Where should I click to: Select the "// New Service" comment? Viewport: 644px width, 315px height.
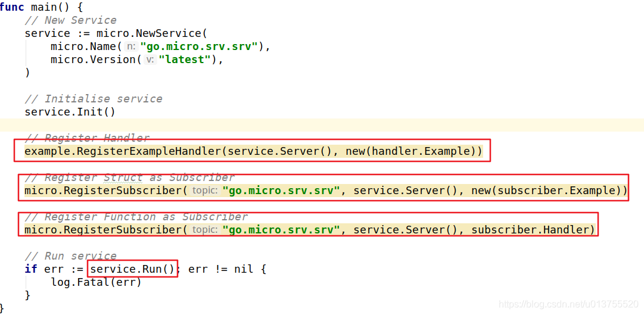pos(70,20)
